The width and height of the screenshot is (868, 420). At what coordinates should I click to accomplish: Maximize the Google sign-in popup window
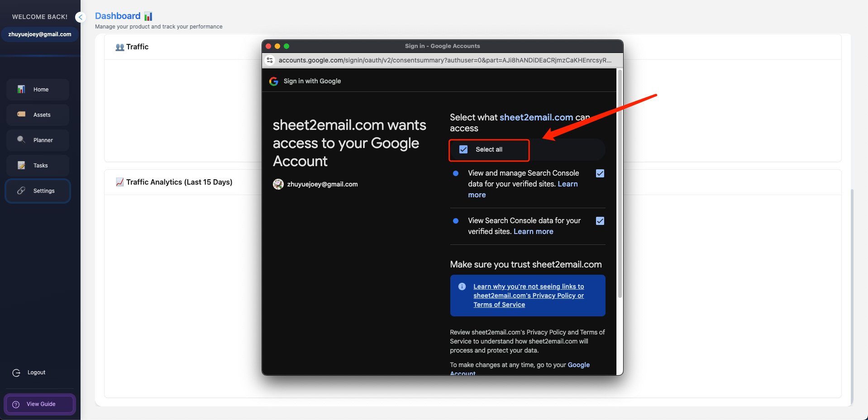tap(286, 46)
